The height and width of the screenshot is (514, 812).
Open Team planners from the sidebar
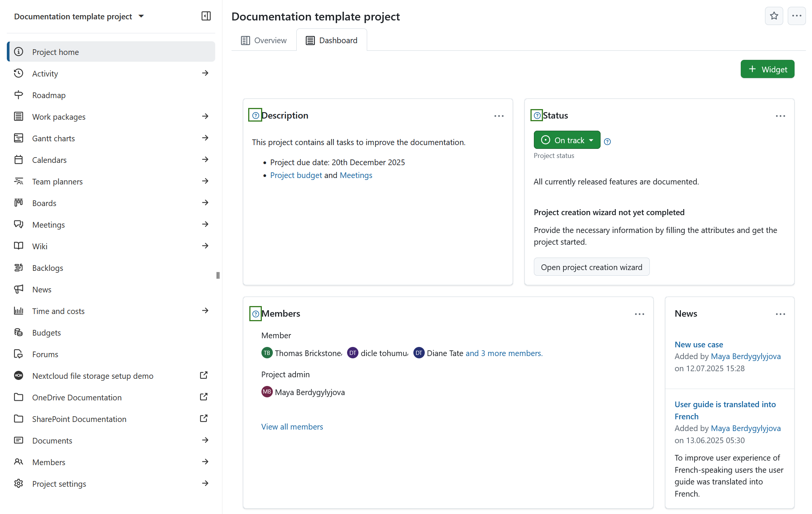pos(19,181)
